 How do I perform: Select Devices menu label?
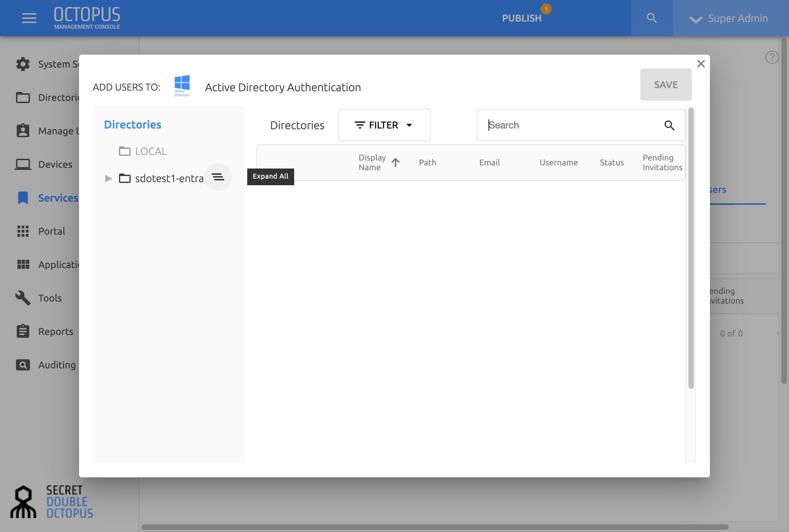[55, 164]
